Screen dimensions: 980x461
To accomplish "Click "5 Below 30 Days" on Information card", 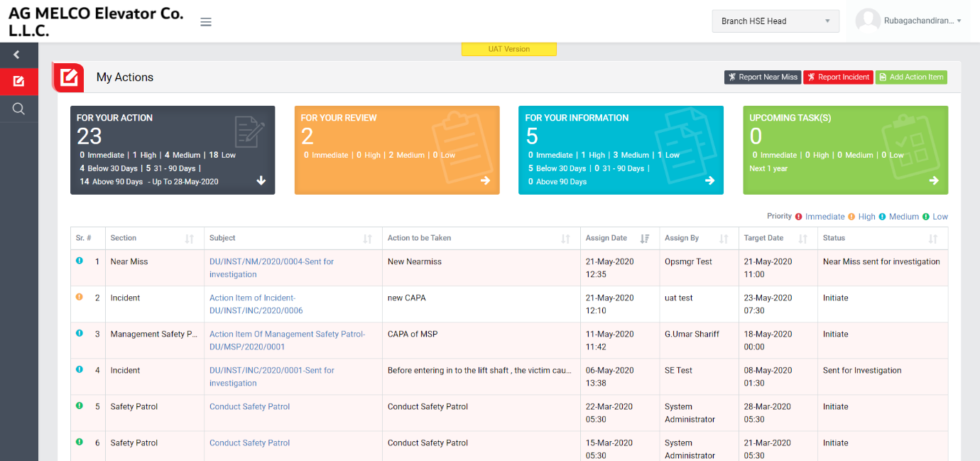I will click(557, 168).
